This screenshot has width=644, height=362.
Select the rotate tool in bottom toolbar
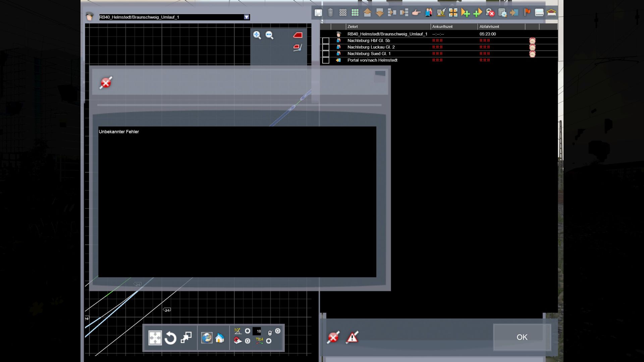(170, 338)
